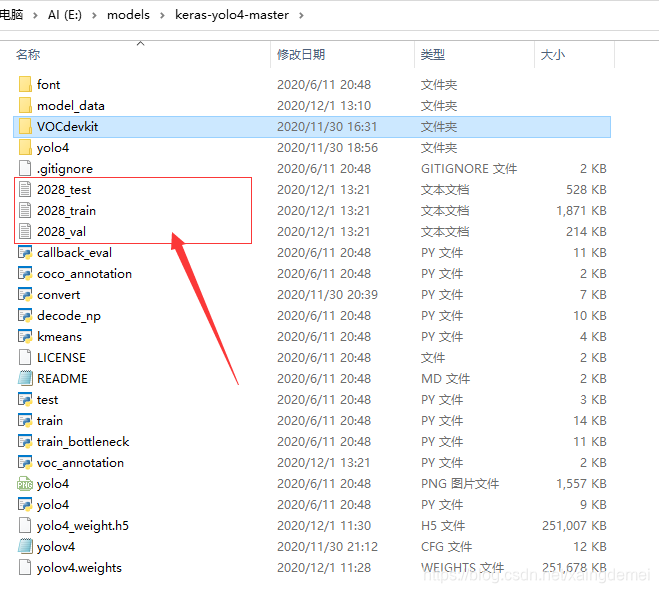Click size 251,007 KB cell

pyautogui.click(x=574, y=526)
